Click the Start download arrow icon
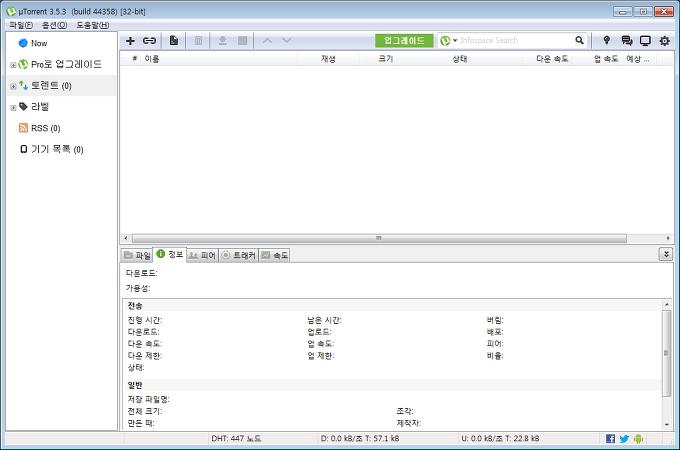 click(x=222, y=41)
